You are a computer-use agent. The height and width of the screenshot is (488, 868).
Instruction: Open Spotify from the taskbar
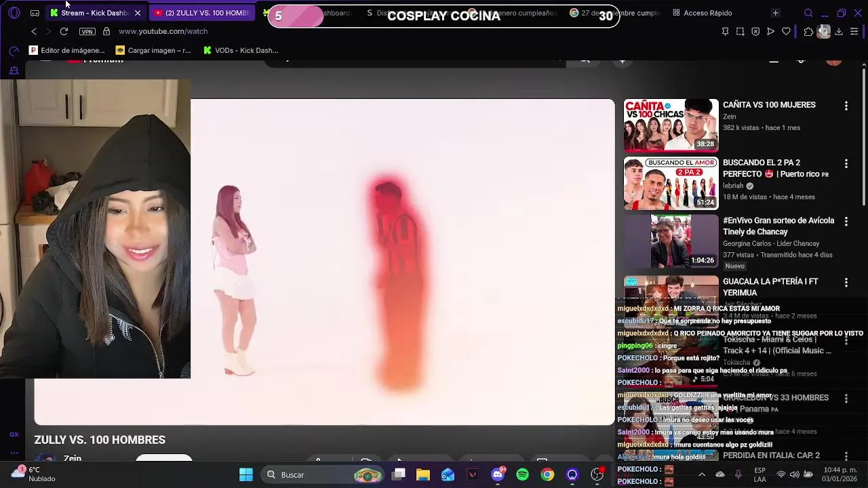[x=522, y=474]
